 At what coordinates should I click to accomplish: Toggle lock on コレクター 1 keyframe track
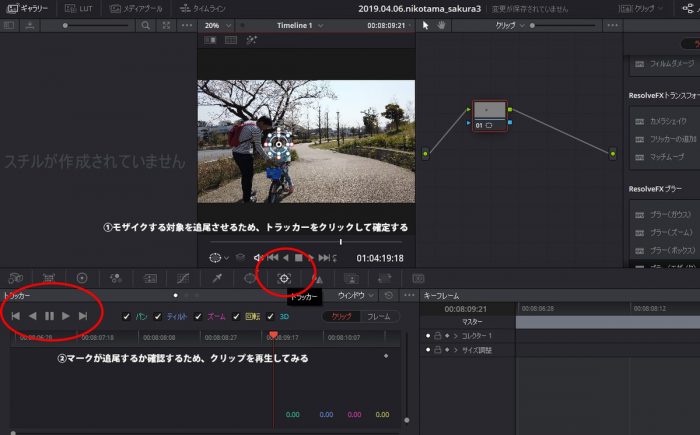(x=438, y=335)
